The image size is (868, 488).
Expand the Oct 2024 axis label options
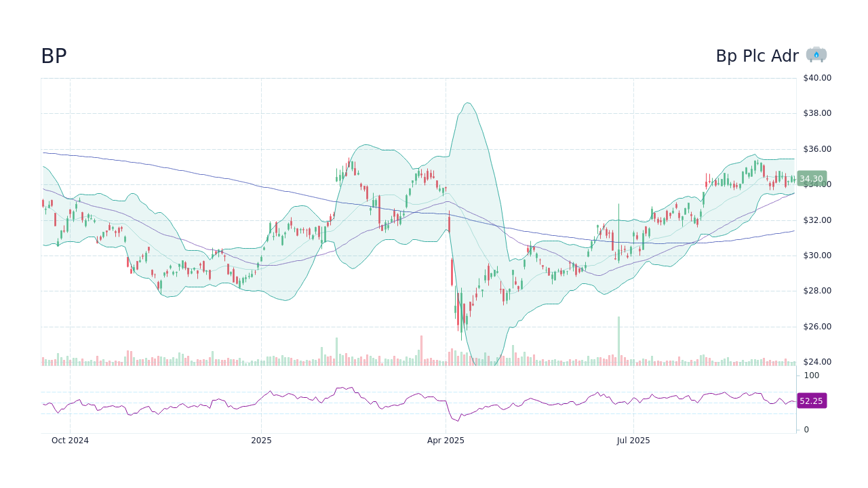tap(70, 440)
